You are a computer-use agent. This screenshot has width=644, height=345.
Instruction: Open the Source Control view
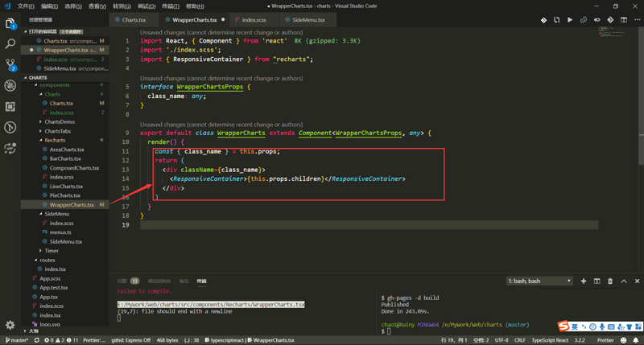pos(10,64)
